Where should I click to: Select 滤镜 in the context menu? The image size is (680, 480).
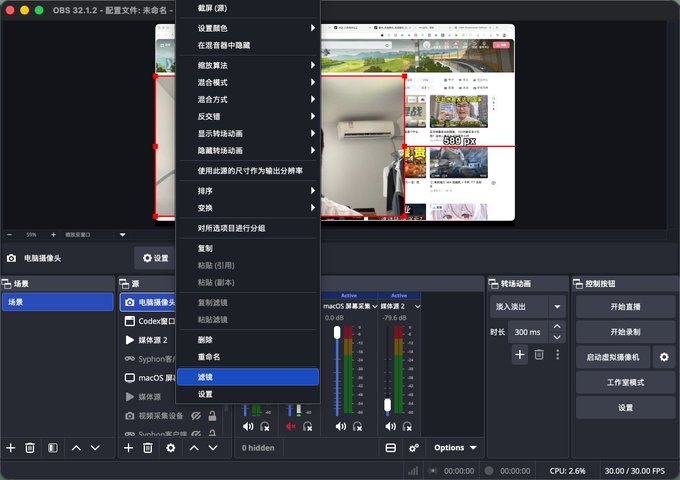[x=248, y=377]
